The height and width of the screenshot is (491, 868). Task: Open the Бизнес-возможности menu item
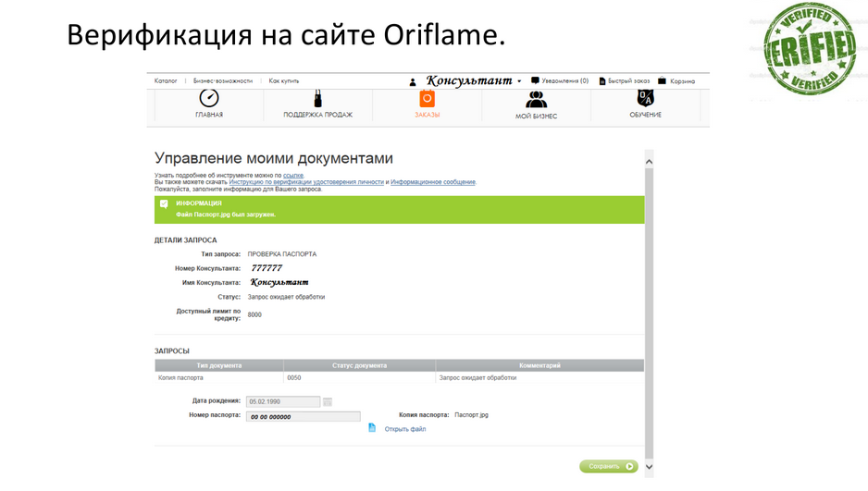click(222, 80)
